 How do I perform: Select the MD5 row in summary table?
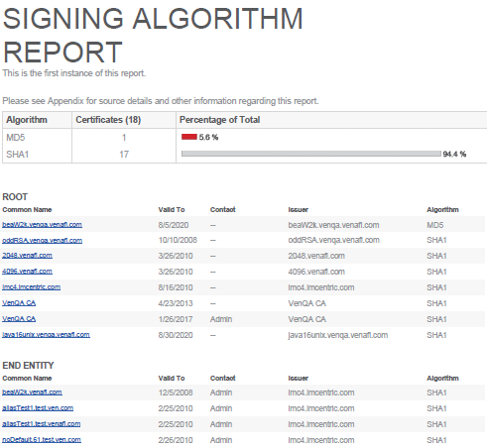(245, 137)
